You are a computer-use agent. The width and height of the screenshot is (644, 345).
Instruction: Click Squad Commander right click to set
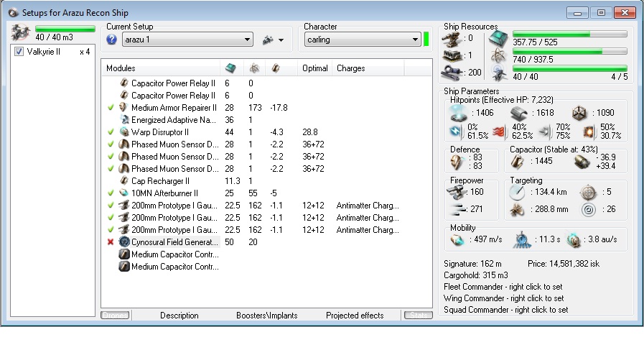click(506, 310)
